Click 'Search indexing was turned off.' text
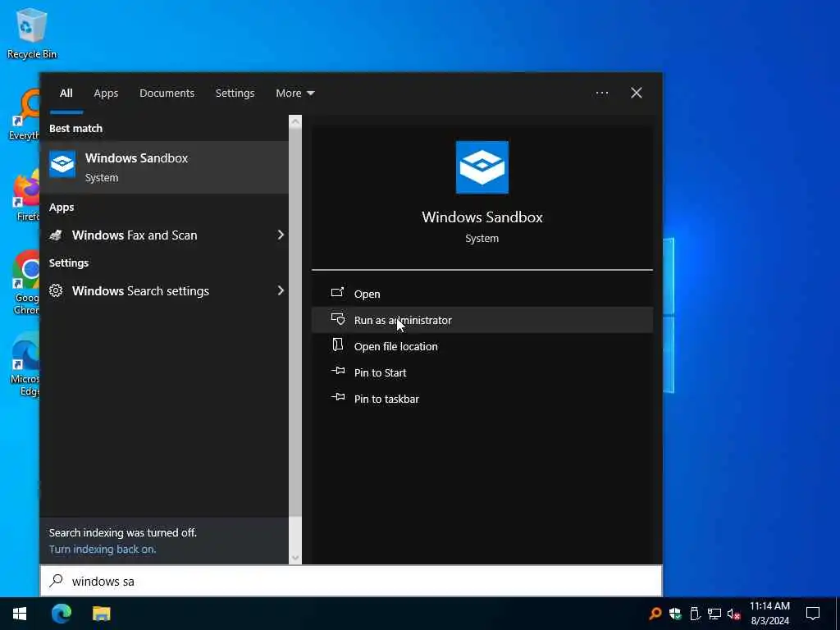Viewport: 840px width, 630px height. (123, 532)
